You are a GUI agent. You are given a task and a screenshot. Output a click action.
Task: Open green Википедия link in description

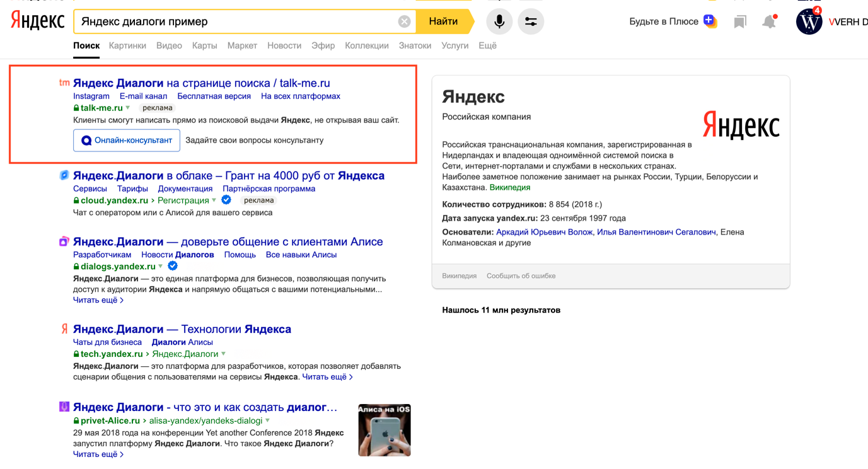point(510,187)
